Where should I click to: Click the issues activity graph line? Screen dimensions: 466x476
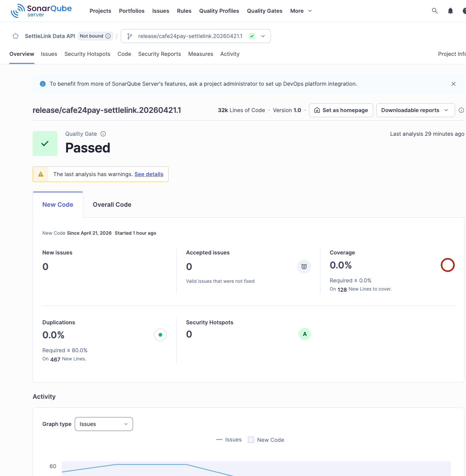[151, 464]
